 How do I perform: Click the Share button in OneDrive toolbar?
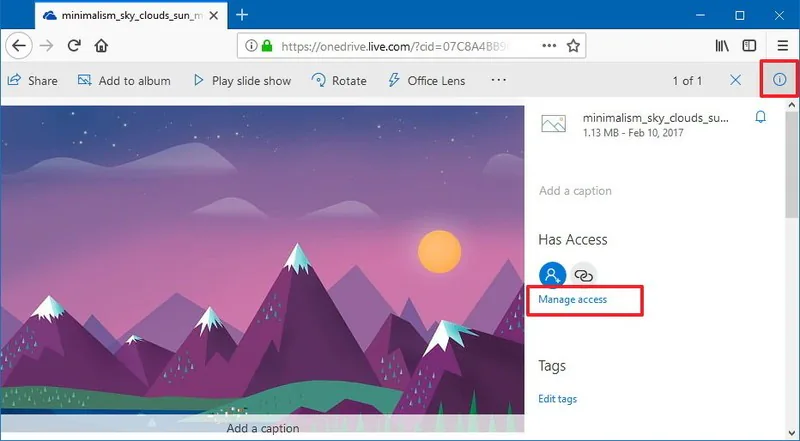tap(32, 81)
